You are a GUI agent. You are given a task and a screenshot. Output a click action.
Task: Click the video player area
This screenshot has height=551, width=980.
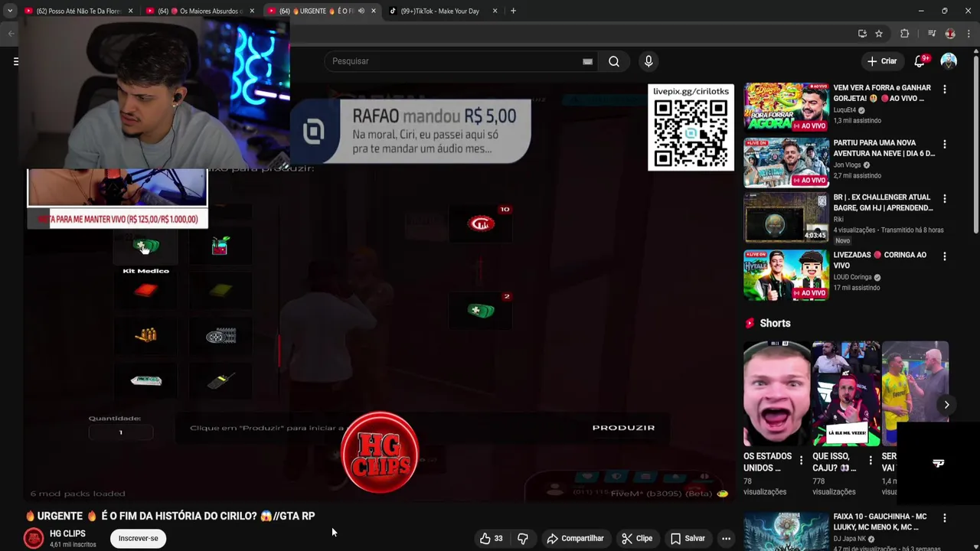(379, 292)
